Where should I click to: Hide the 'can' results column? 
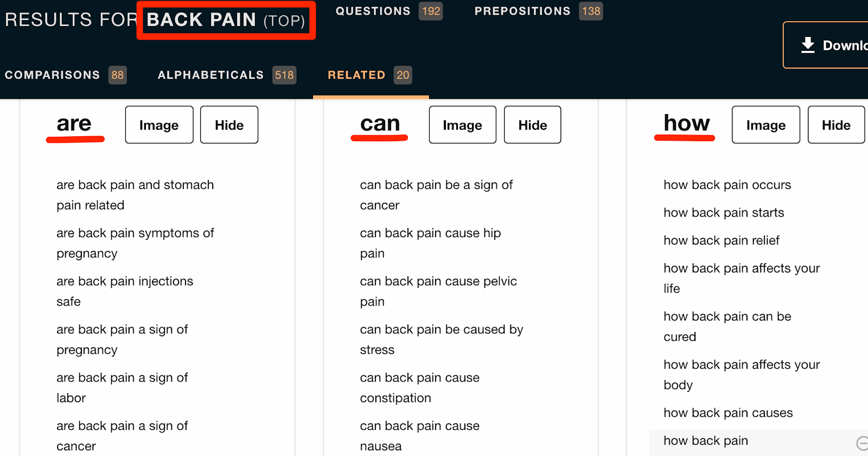pos(532,125)
